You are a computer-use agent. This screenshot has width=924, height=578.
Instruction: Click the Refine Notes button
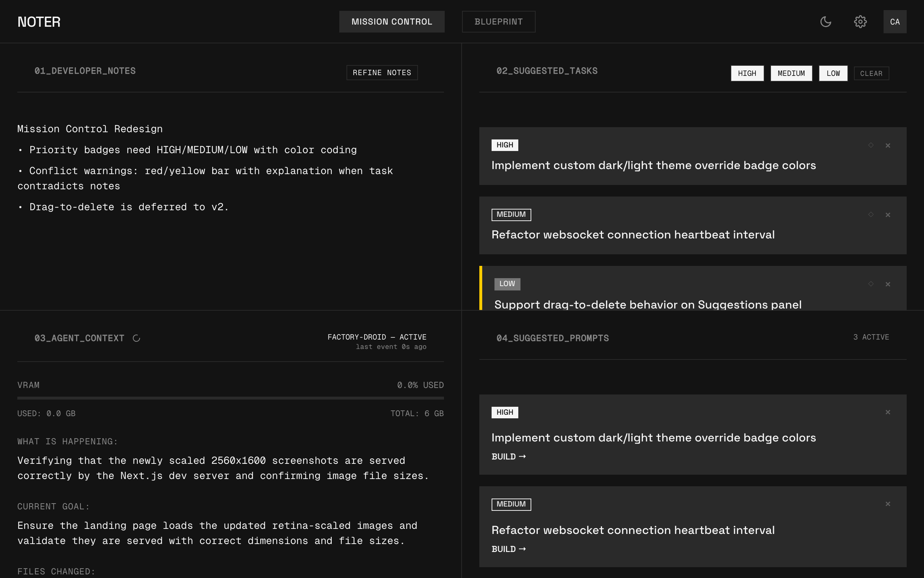coord(382,73)
